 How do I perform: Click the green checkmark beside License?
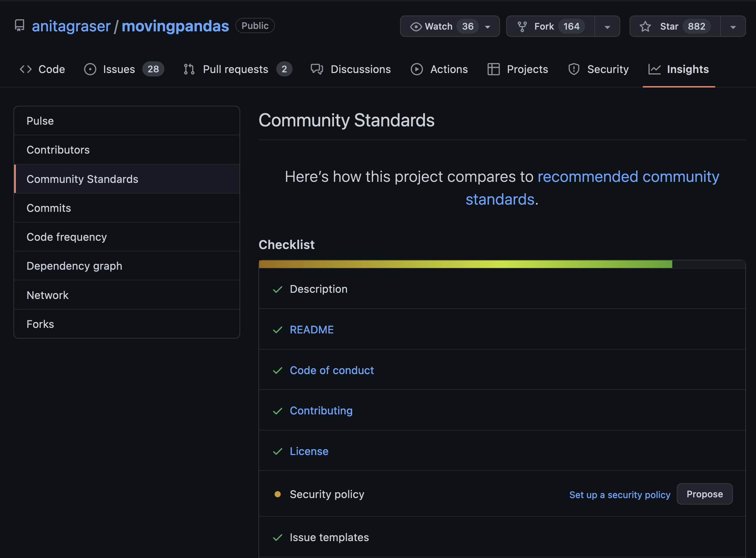coord(277,452)
